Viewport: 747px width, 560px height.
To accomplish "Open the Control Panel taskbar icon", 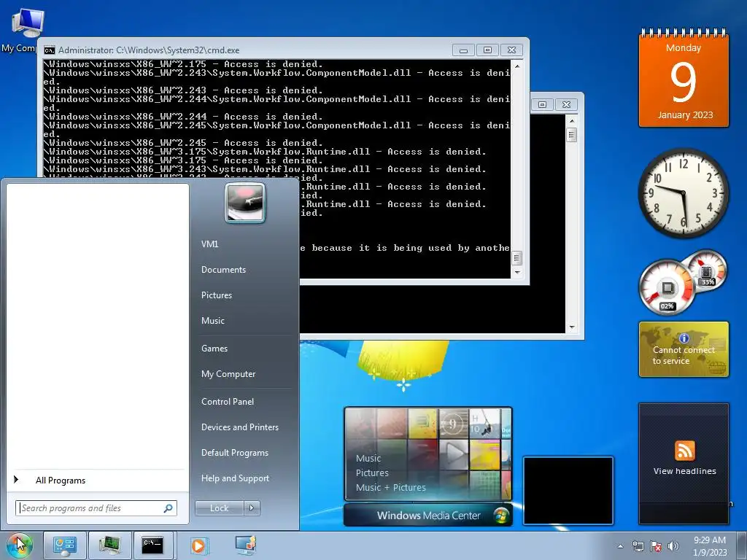I will click(x=65, y=545).
